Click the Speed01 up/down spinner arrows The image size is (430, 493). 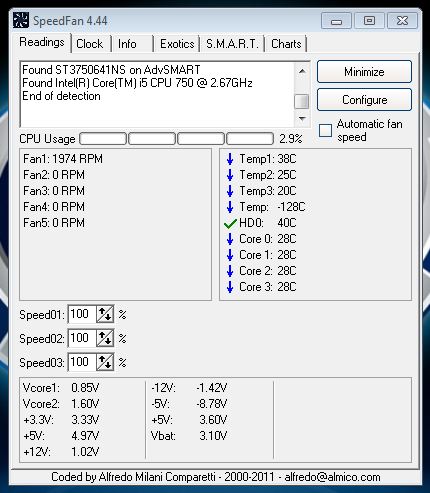(105, 314)
